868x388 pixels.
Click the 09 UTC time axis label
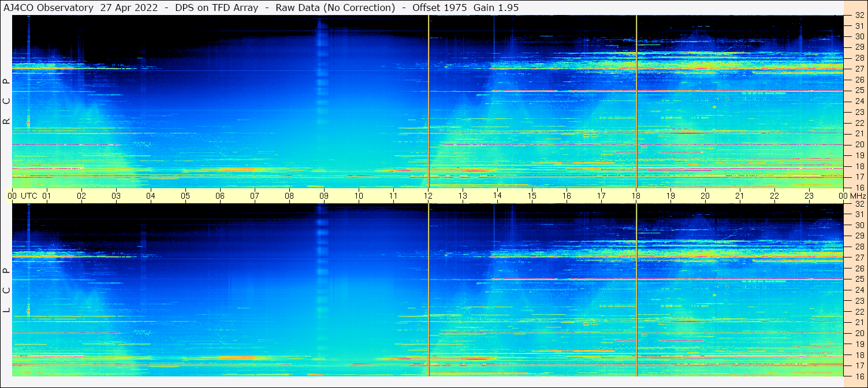pyautogui.click(x=324, y=196)
